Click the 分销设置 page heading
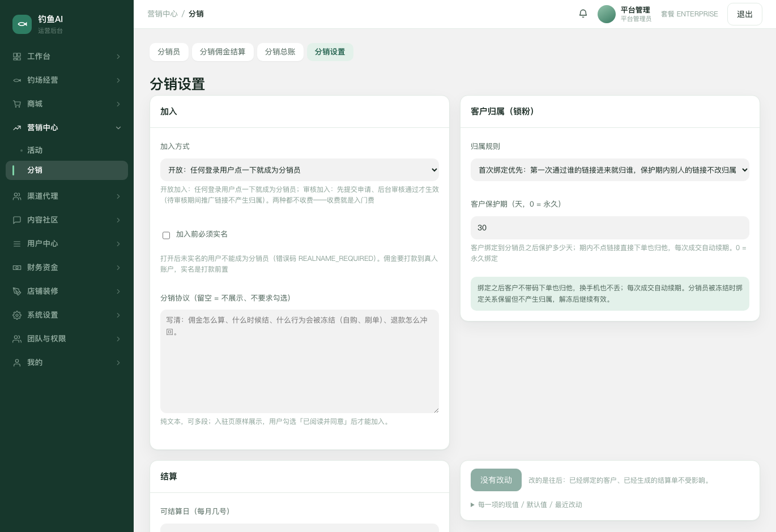This screenshot has height=532, width=776. point(177,84)
